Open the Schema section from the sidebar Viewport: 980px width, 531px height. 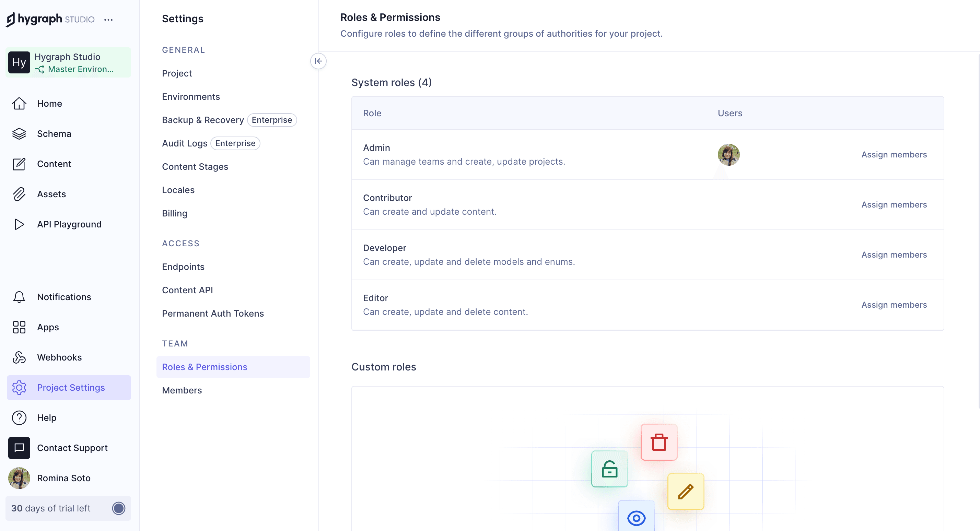[x=54, y=133]
